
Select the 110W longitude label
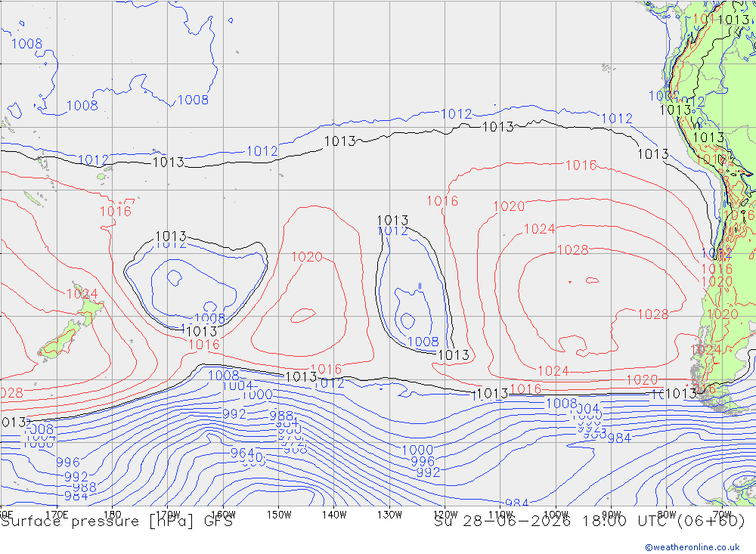pos(500,515)
